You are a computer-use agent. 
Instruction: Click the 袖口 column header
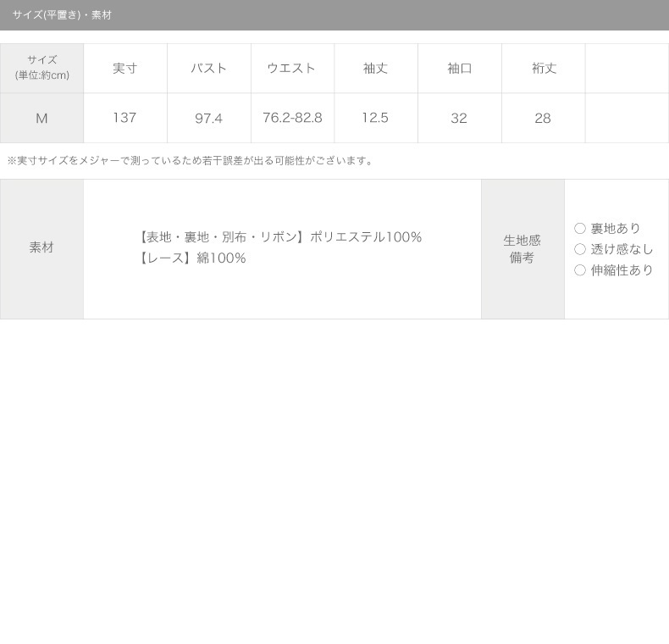[460, 68]
